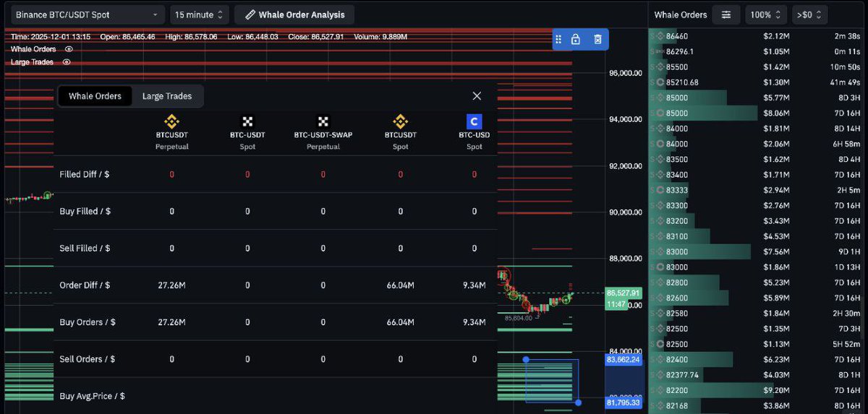This screenshot has width=868, height=414.
Task: Select the 83000 order worth $7.56M
Action: 757,252
